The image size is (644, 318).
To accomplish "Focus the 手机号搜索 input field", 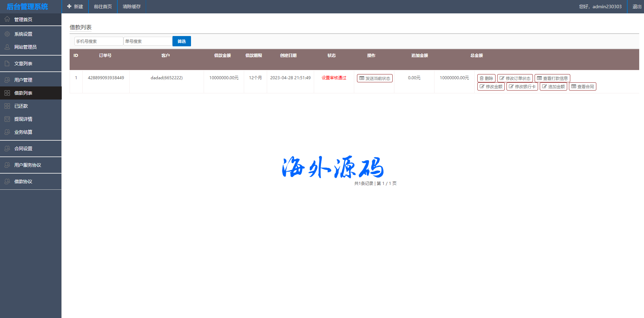I will pos(99,41).
